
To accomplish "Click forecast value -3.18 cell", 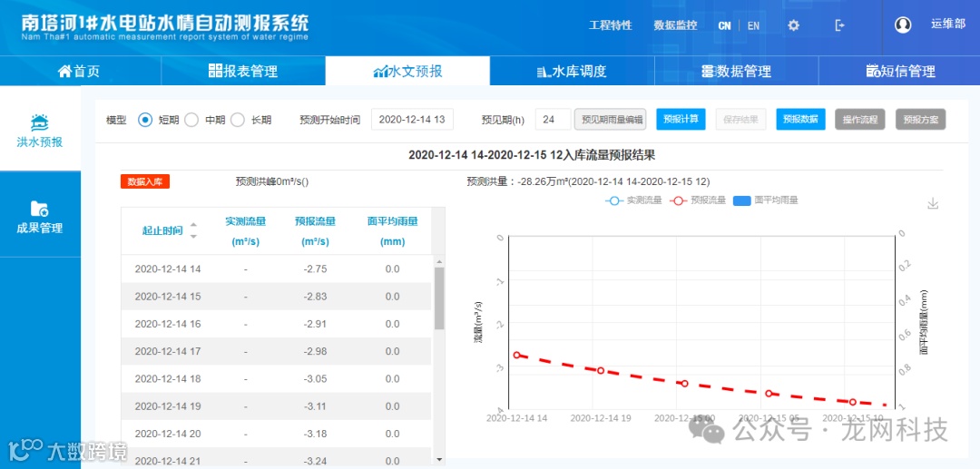I will coord(315,434).
